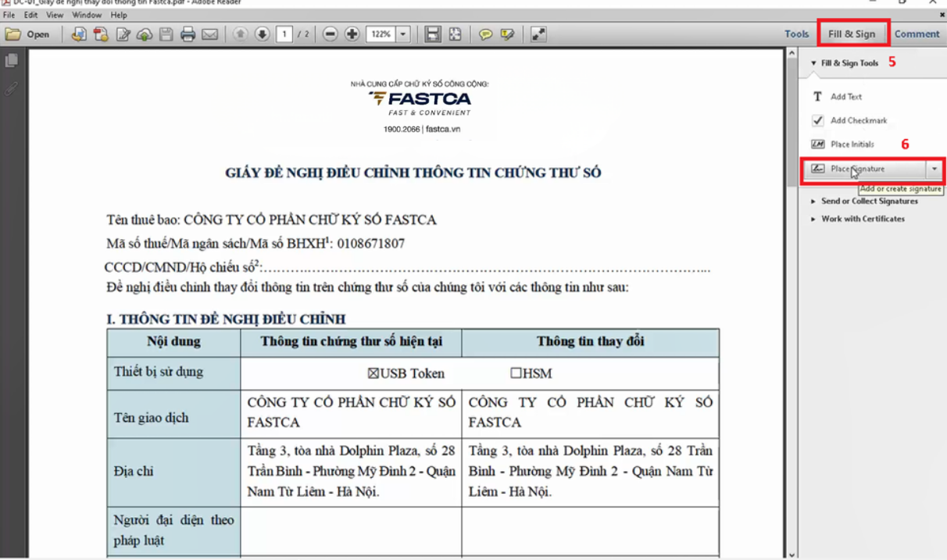Open the attachments paperclip panel

(x=11, y=89)
